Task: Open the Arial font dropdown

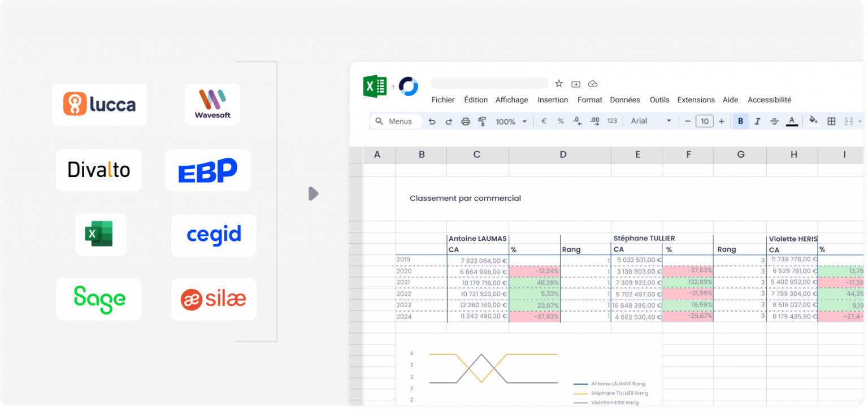Action: click(x=651, y=121)
